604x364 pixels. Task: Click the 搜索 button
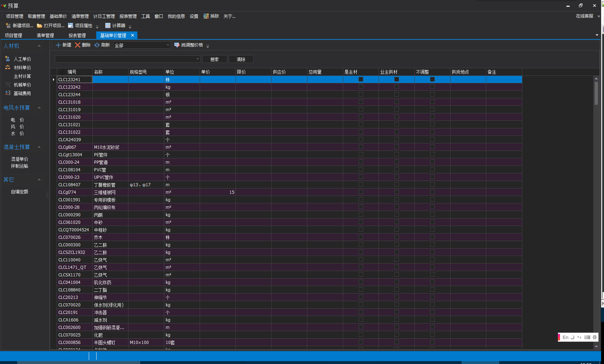click(214, 59)
